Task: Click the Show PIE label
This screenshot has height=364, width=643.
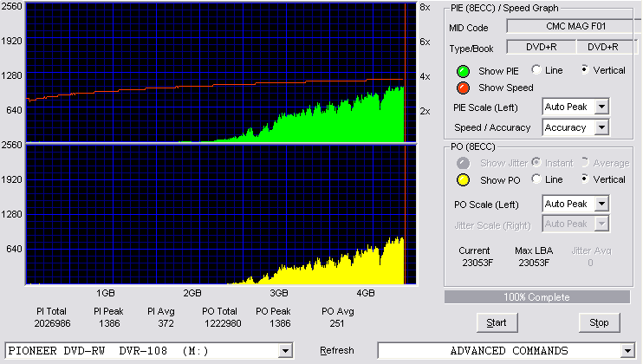Action: [x=498, y=71]
